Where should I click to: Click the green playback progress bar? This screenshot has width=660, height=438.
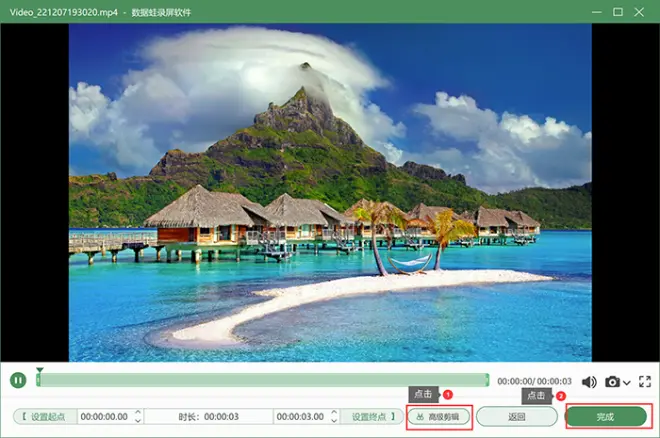pos(263,380)
